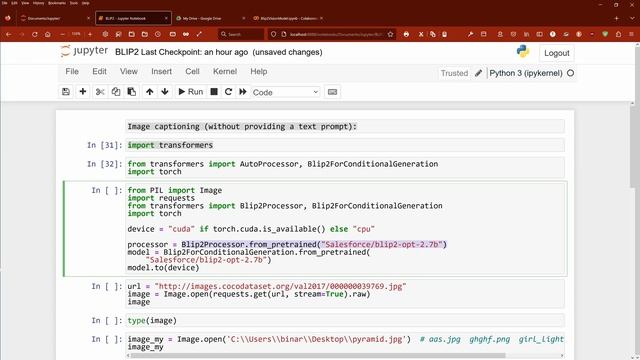Switch to the Documents/Jupyter browser tab
This screenshot has height=360, width=640.
point(55,18)
